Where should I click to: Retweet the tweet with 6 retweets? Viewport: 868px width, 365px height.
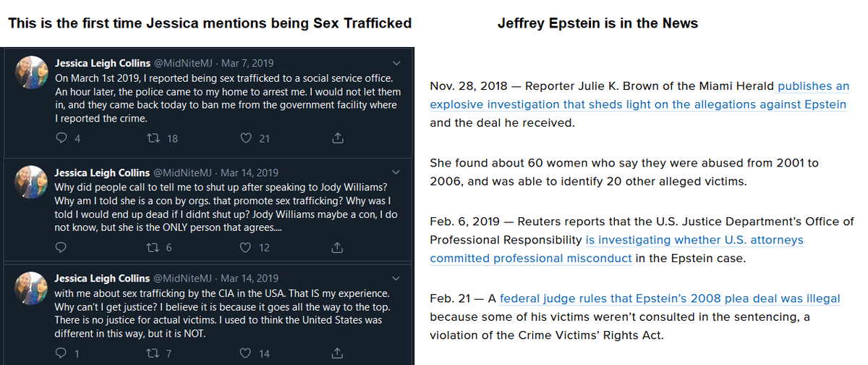[x=153, y=248]
